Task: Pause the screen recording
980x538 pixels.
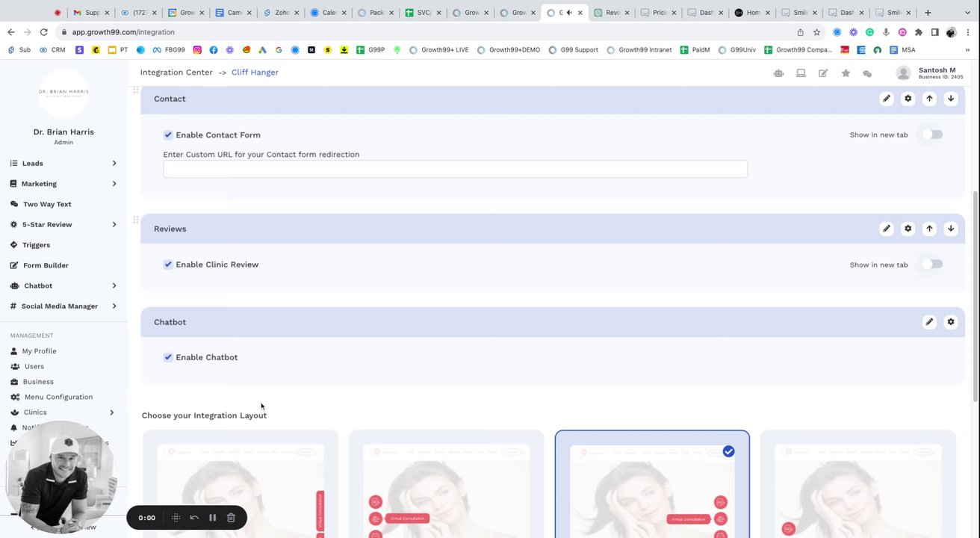Action: click(x=212, y=517)
